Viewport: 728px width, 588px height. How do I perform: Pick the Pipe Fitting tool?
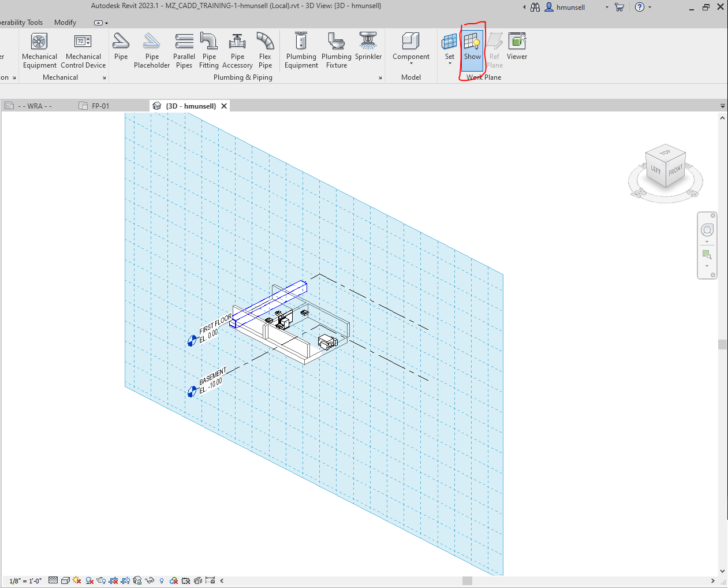coord(209,51)
